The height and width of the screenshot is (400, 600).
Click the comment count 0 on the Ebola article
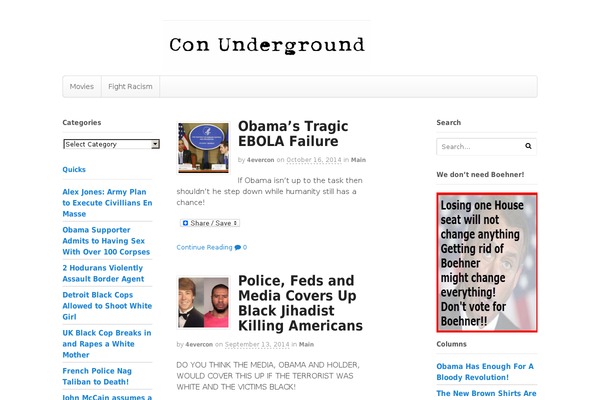[245, 247]
